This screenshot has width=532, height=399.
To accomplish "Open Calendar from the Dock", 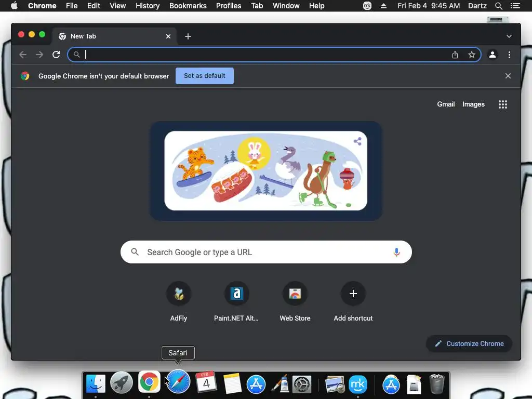I will tap(206, 382).
